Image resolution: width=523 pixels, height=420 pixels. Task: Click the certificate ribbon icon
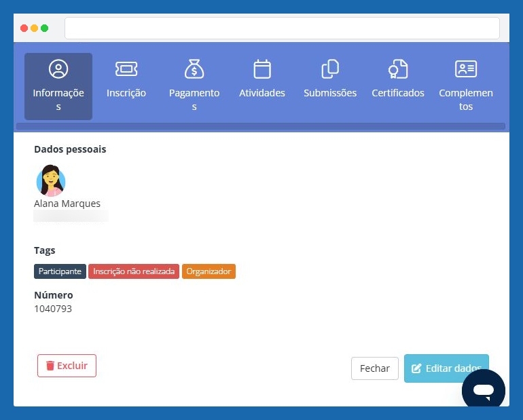[398, 69]
